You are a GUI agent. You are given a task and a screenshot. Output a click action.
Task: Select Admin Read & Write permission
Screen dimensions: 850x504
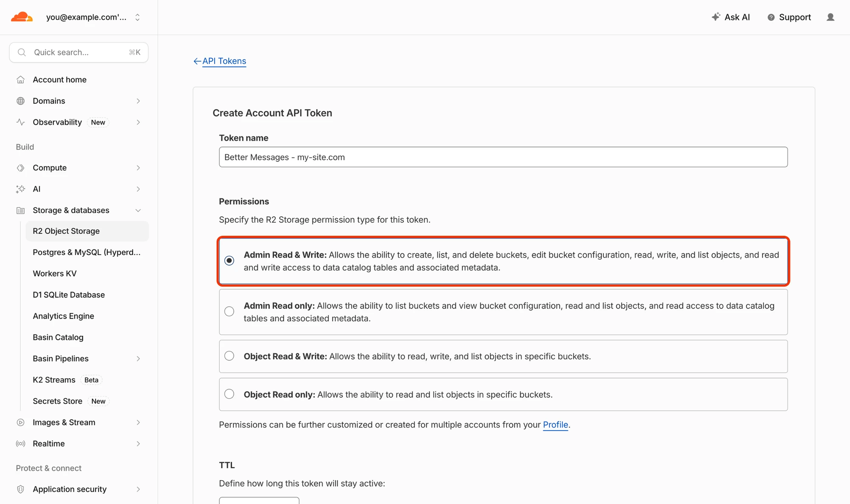pyautogui.click(x=229, y=260)
